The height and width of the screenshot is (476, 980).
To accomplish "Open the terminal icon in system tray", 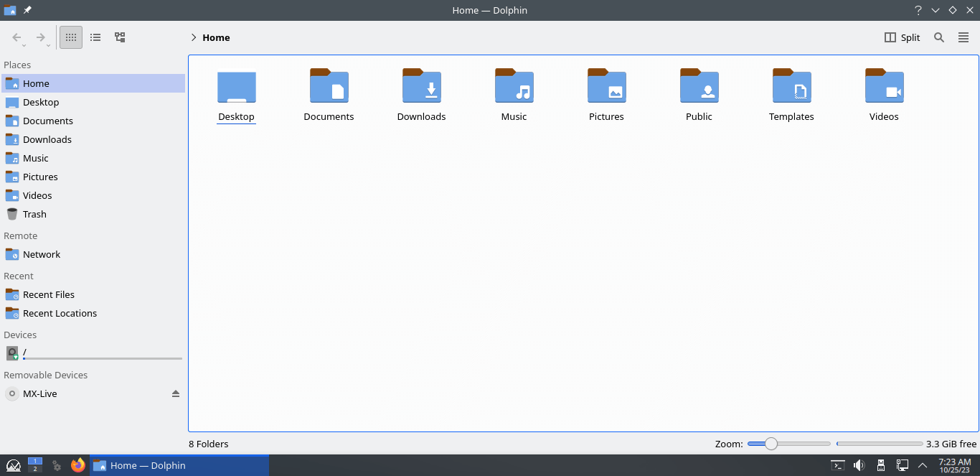I will pos(838,465).
